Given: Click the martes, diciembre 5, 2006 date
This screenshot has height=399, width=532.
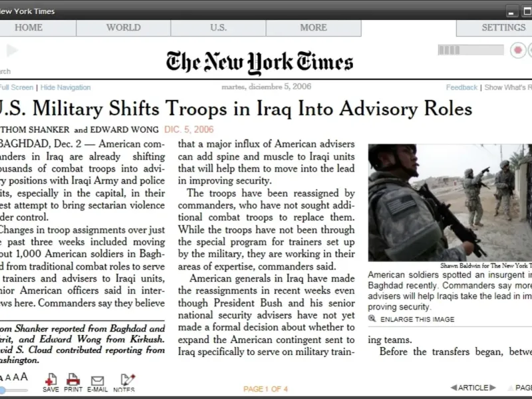Looking at the screenshot, I should tap(267, 87).
